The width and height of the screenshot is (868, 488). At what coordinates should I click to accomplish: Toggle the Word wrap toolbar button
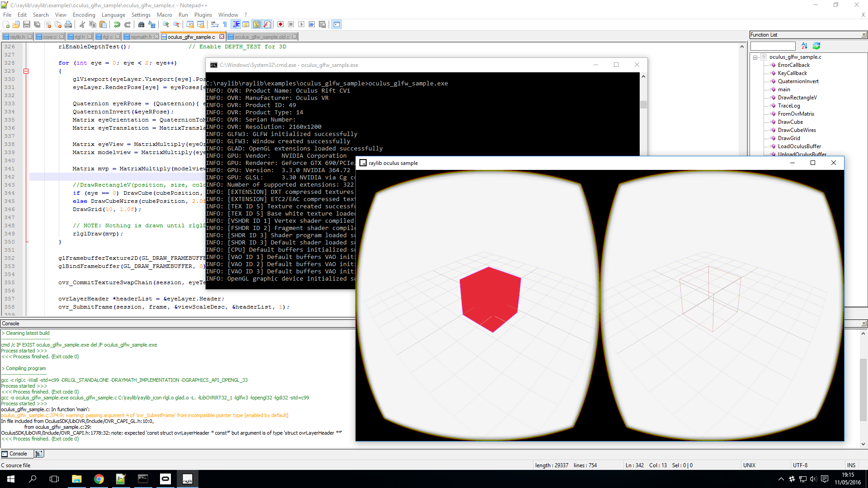tap(215, 24)
